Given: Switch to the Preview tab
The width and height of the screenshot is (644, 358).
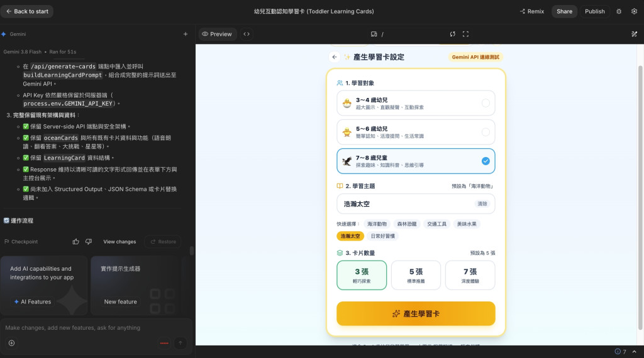Looking at the screenshot, I should [x=217, y=34].
